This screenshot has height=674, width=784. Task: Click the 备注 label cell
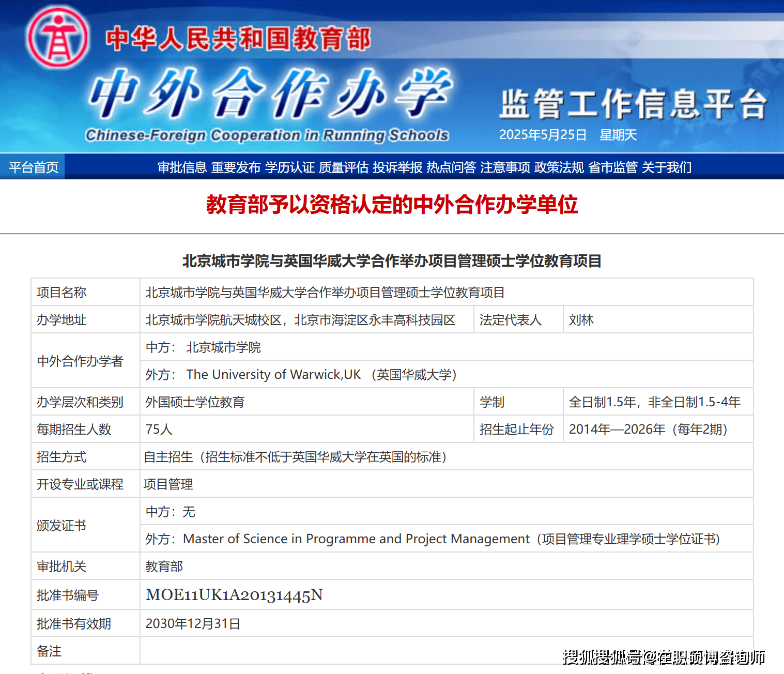click(x=85, y=651)
